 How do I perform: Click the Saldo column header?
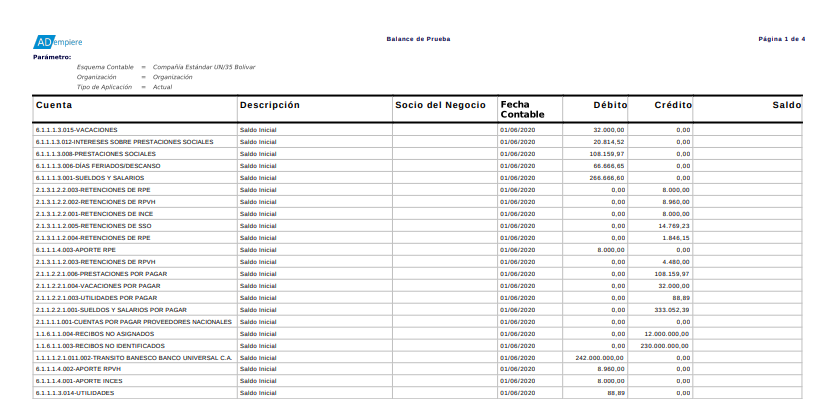pyautogui.click(x=787, y=105)
